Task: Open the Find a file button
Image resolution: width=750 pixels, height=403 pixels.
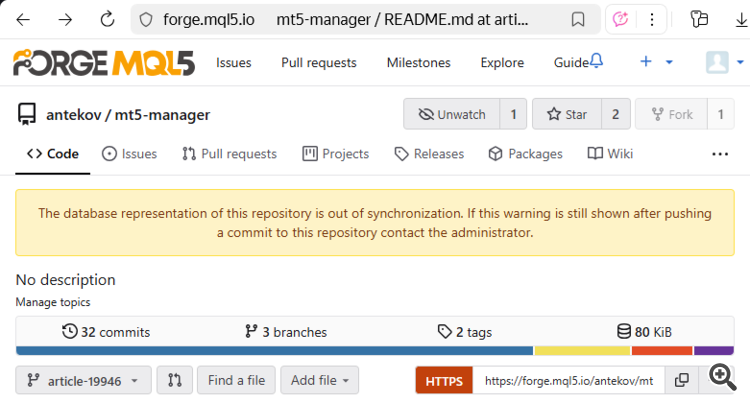Action: click(236, 380)
